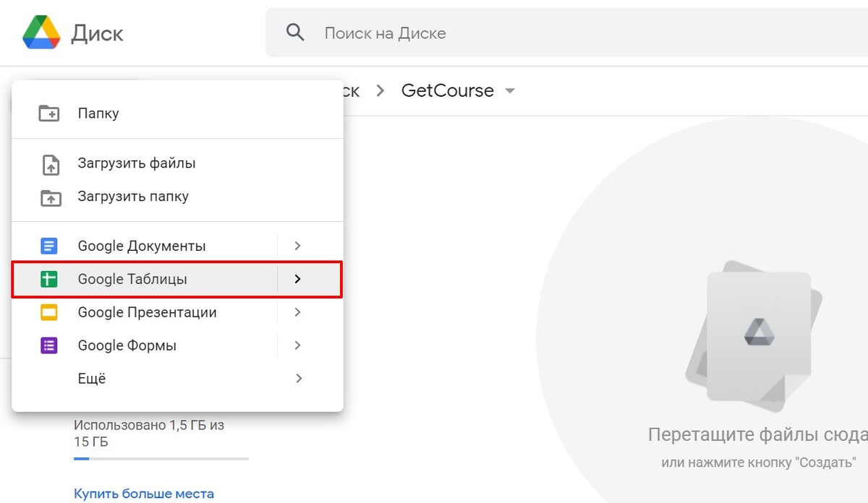Select Загрузить папку menu item
Image resolution: width=868 pixels, height=503 pixels.
(x=177, y=197)
